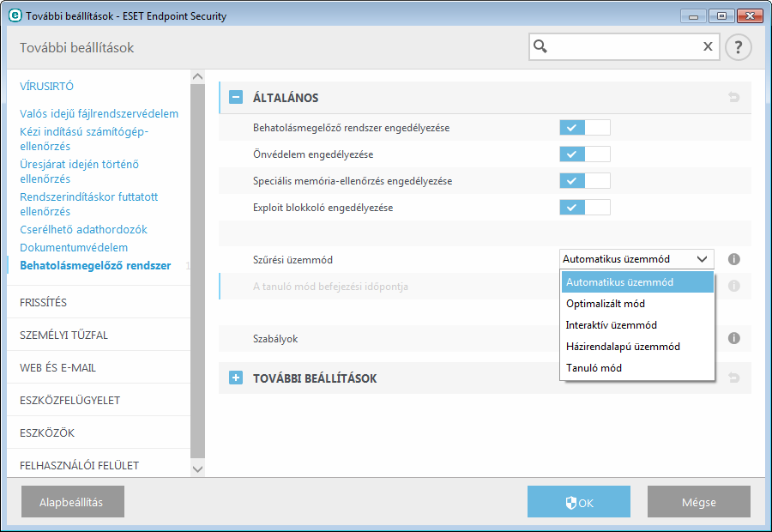Viewport: 772px width, 532px height.
Task: Close the ESET settings window
Action: 750,16
